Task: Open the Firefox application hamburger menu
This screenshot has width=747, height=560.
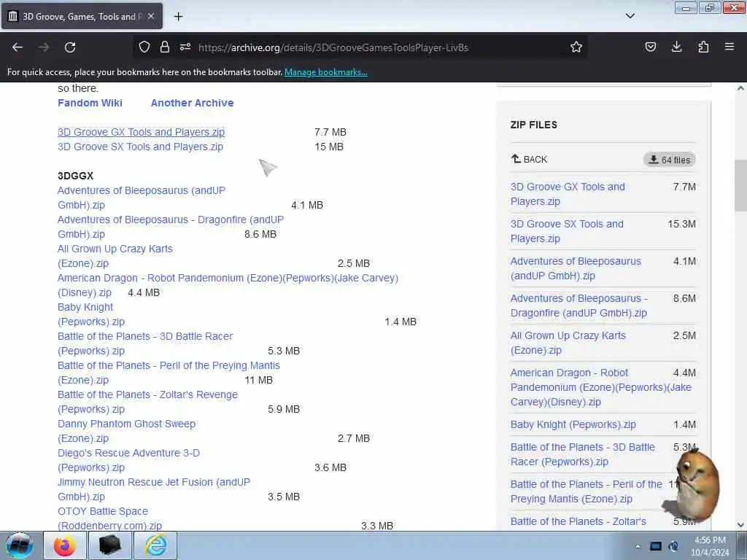Action: click(729, 47)
